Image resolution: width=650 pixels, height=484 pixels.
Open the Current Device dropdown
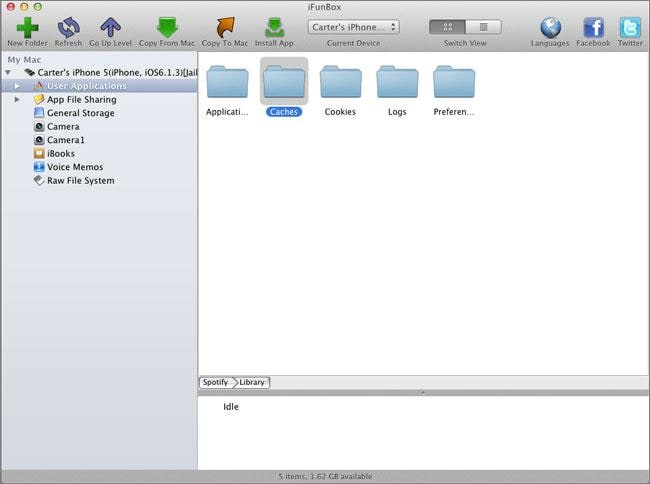pos(354,27)
